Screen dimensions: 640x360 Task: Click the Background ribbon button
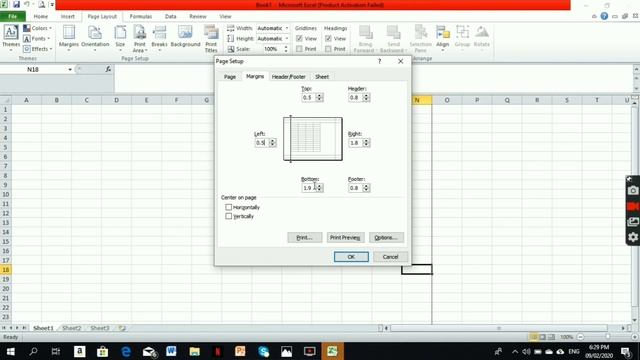click(185, 37)
